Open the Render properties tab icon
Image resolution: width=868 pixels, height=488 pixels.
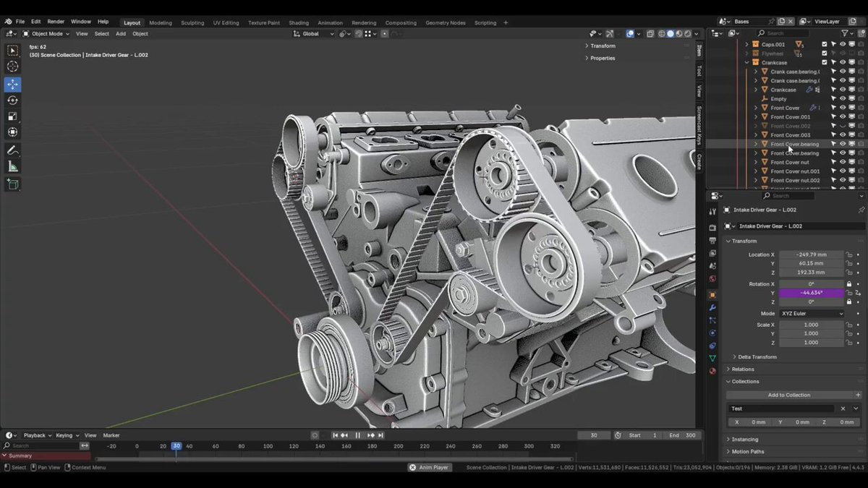tap(712, 228)
